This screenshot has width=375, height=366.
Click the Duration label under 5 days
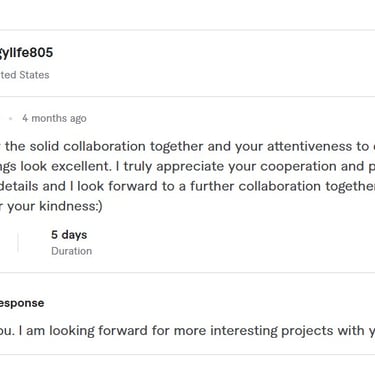pos(71,251)
